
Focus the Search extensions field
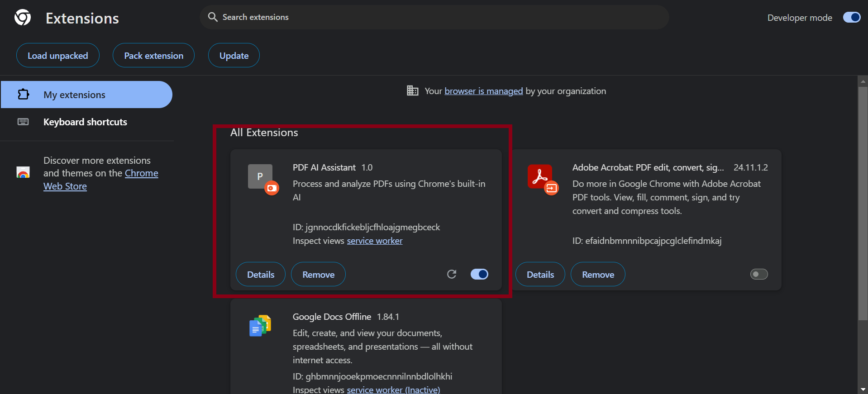[x=434, y=17]
